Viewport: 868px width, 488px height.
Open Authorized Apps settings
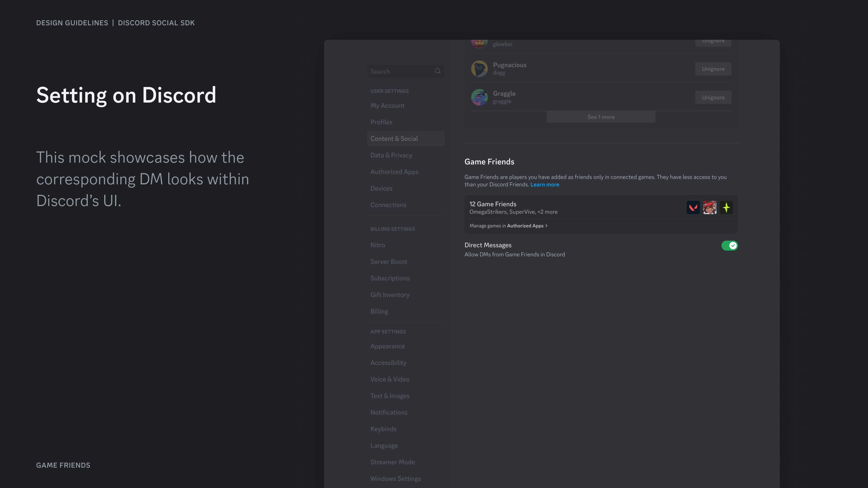tap(394, 171)
